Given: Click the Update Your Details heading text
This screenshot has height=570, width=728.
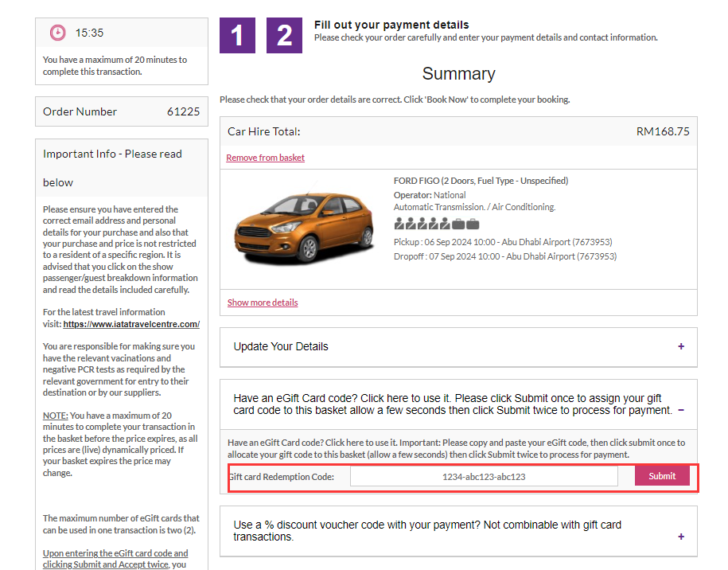Looking at the screenshot, I should point(281,346).
